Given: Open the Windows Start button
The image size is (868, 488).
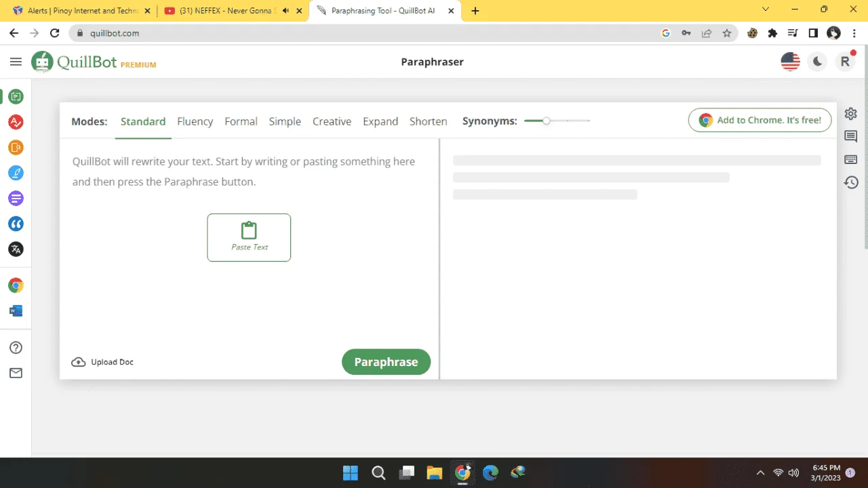Looking at the screenshot, I should tap(351, 472).
